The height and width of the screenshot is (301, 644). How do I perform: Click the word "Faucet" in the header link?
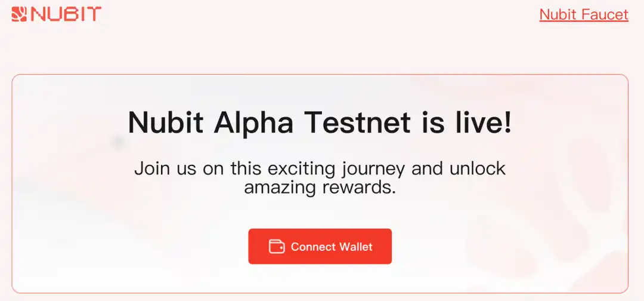(605, 14)
